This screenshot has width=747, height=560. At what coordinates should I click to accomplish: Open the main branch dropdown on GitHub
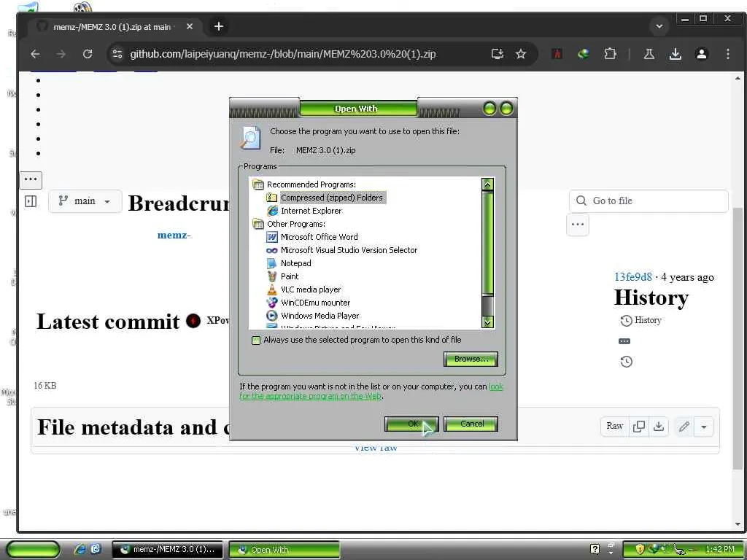click(x=85, y=201)
